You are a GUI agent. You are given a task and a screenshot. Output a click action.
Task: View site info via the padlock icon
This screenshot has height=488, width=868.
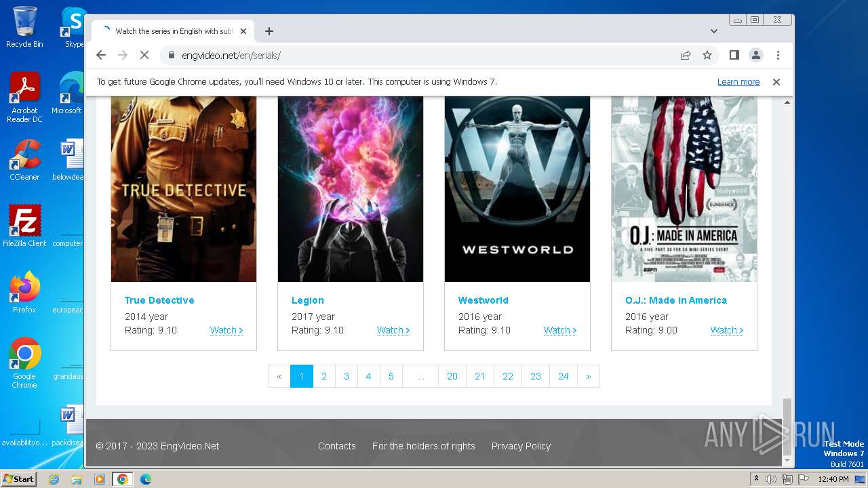pyautogui.click(x=171, y=55)
